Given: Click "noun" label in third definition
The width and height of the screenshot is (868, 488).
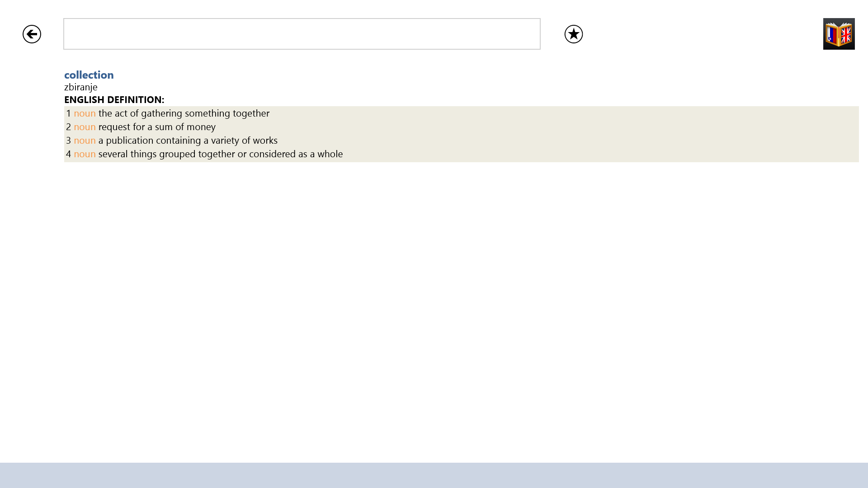Looking at the screenshot, I should [85, 141].
